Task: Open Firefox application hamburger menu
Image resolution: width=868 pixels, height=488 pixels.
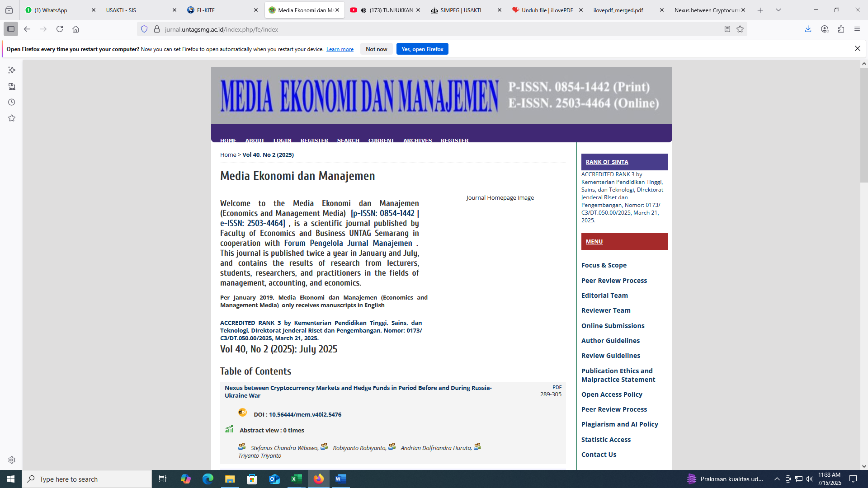Action: click(857, 29)
